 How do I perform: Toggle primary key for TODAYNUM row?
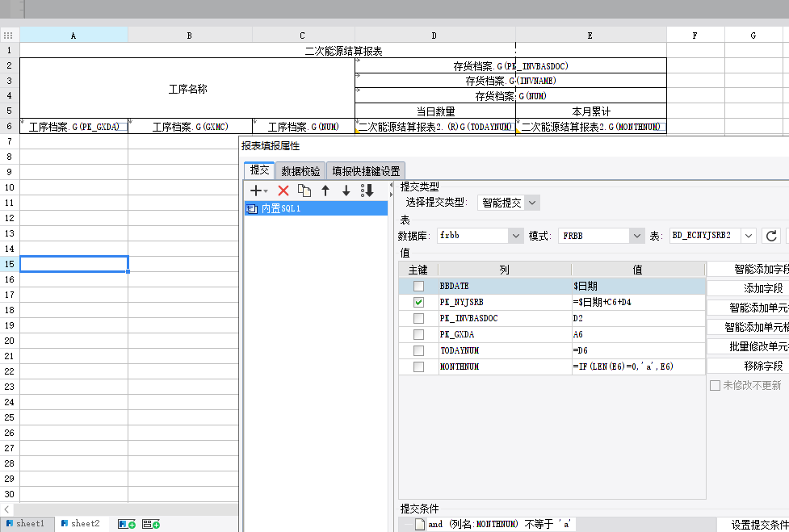(418, 350)
